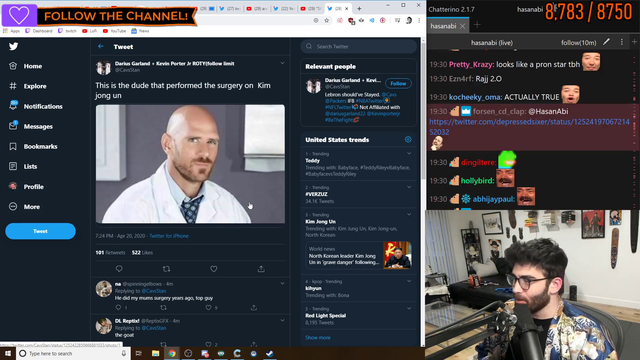The height and width of the screenshot is (360, 640).
Task: Click the Twitter bird logo in sidebar
Action: point(13,46)
